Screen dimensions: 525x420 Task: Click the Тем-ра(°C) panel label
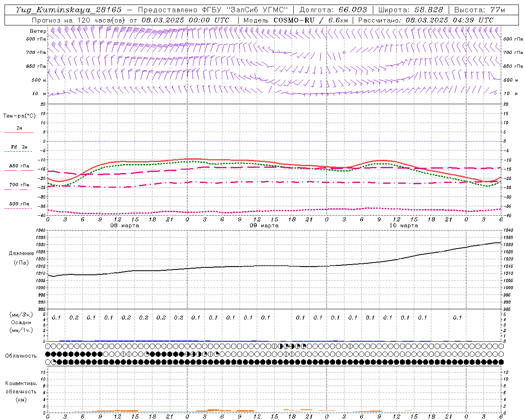pyautogui.click(x=19, y=116)
